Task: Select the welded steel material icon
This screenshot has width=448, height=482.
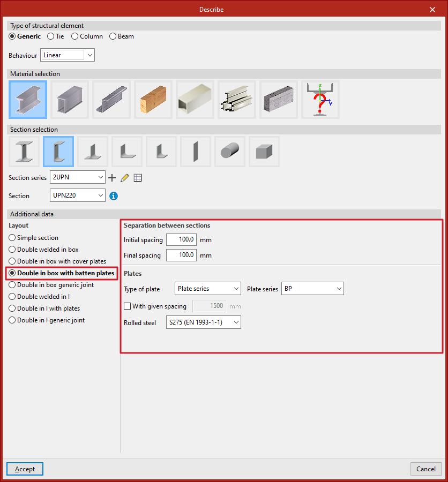Action: (x=70, y=100)
